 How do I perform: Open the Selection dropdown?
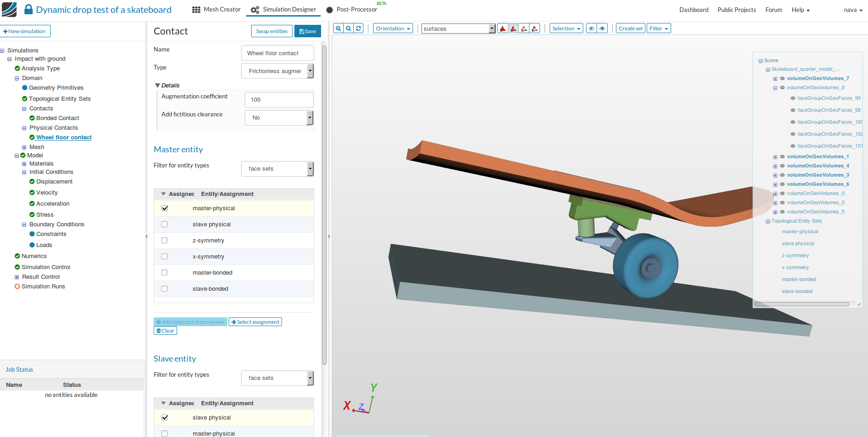point(566,29)
